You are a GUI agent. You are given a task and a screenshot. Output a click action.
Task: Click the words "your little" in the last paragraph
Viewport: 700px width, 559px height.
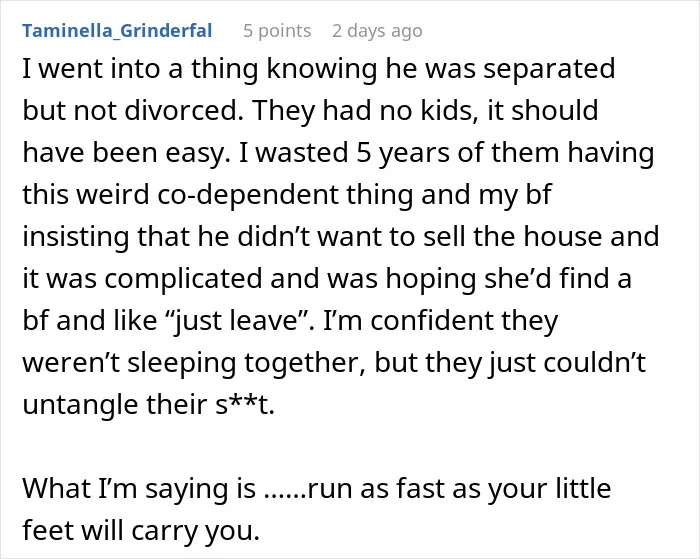(549, 488)
